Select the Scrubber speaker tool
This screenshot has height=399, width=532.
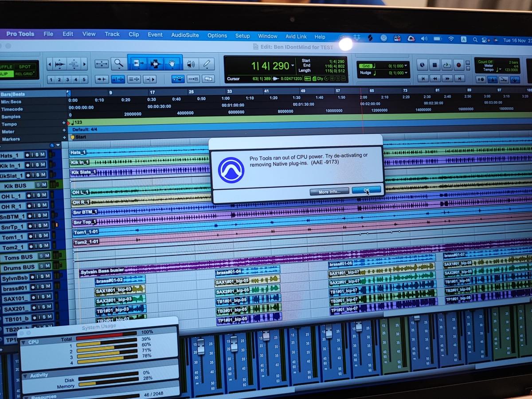(191, 64)
